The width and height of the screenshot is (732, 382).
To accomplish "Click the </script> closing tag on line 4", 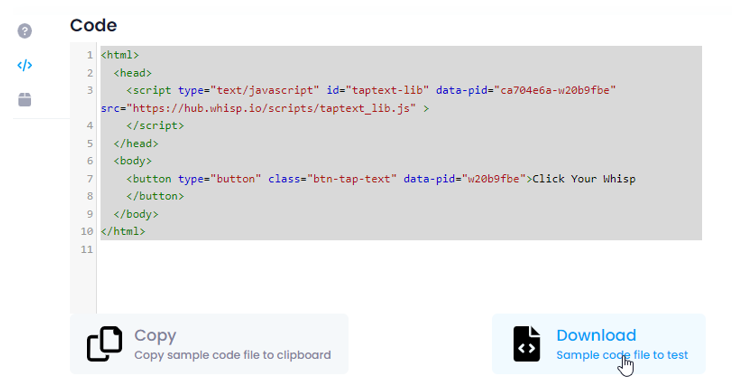I will [155, 126].
